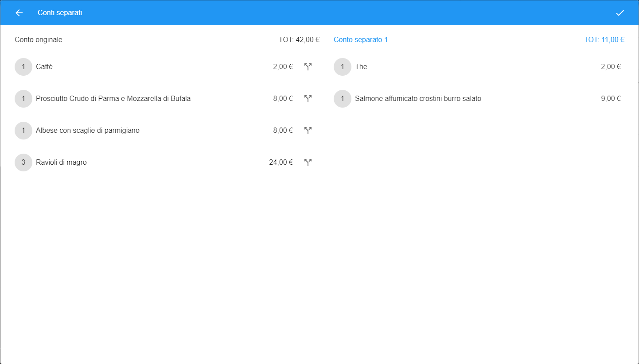The width and height of the screenshot is (639, 364).
Task: Split Prosciutto Crudo di Parma item
Action: 308,99
